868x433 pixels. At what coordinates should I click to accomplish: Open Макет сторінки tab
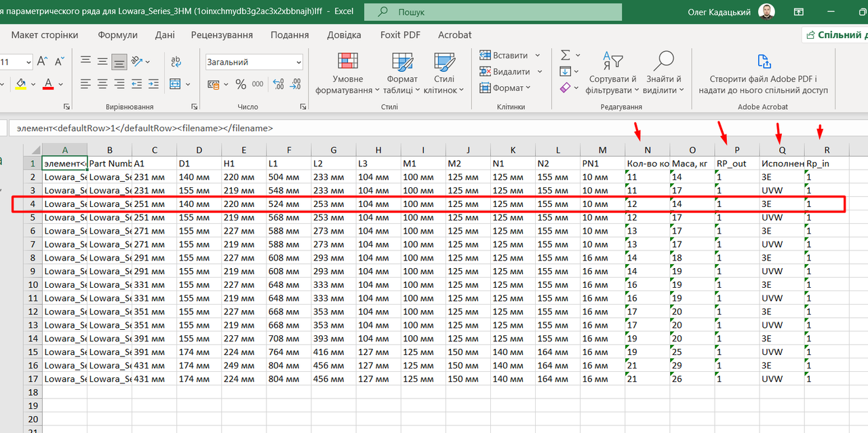click(45, 35)
